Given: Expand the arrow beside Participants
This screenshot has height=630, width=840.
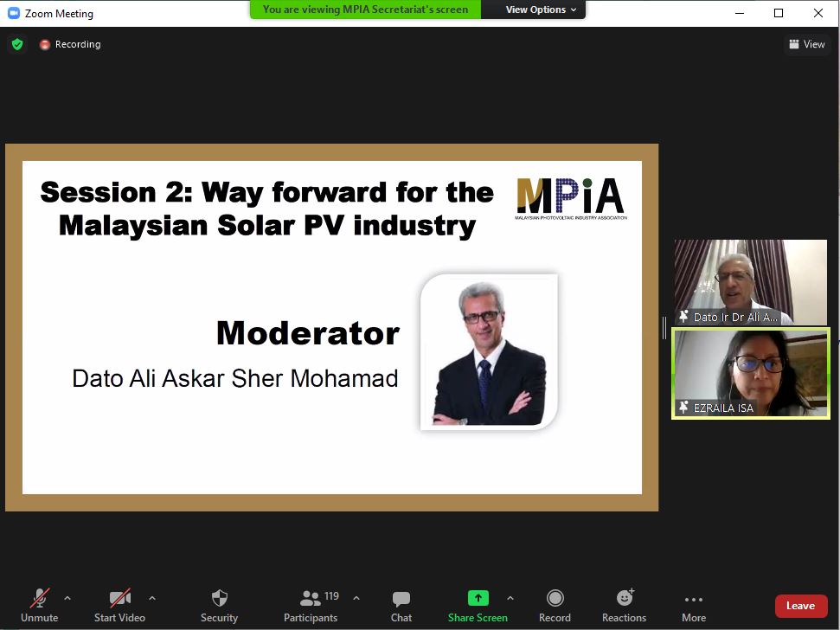Looking at the screenshot, I should [356, 598].
